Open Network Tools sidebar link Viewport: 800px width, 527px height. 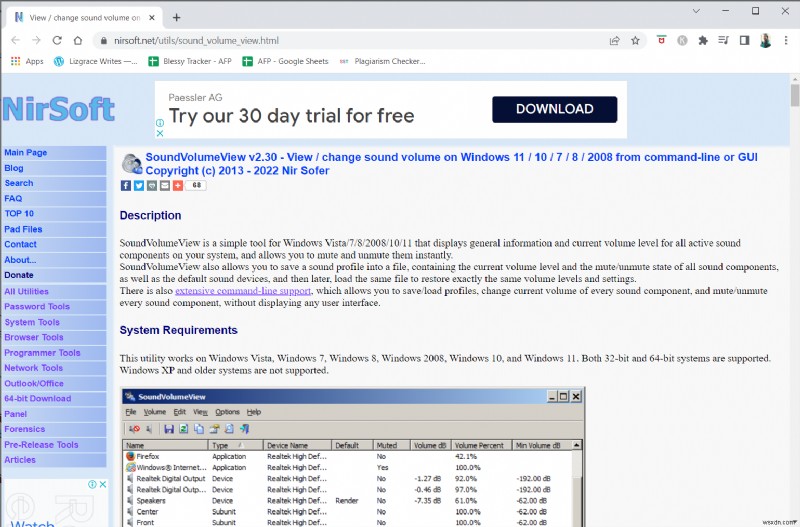coord(34,368)
